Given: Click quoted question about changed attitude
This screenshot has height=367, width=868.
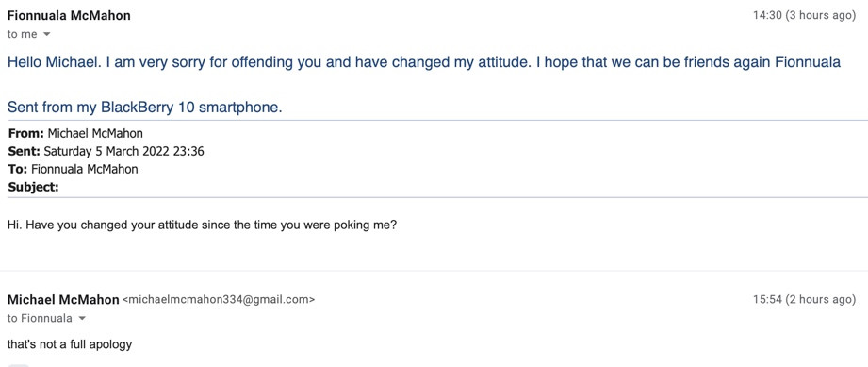Looking at the screenshot, I should tap(202, 225).
